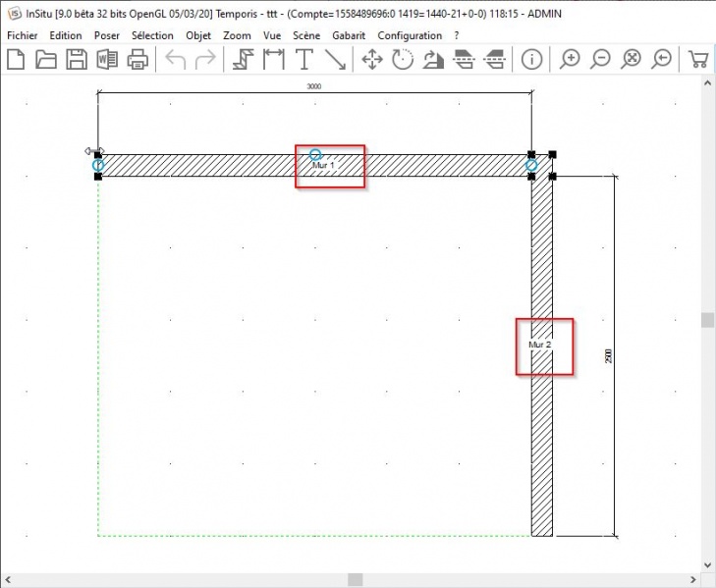Open the Fichier menu

point(22,35)
